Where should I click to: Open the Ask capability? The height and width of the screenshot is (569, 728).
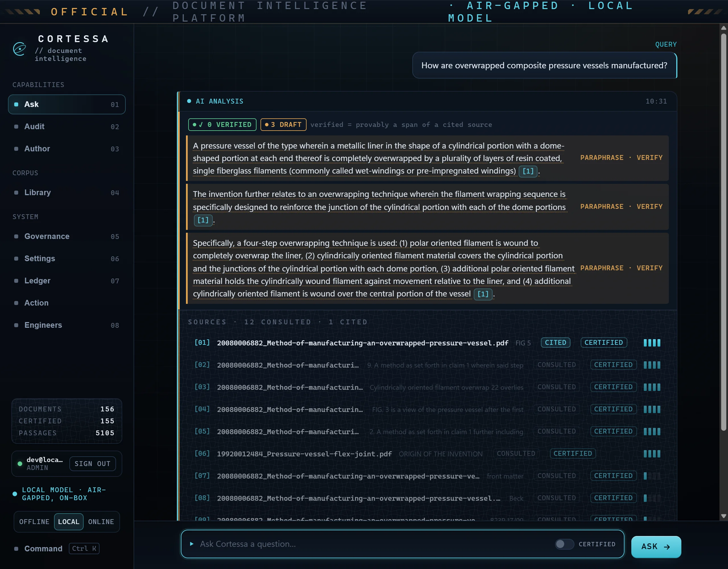pyautogui.click(x=67, y=104)
